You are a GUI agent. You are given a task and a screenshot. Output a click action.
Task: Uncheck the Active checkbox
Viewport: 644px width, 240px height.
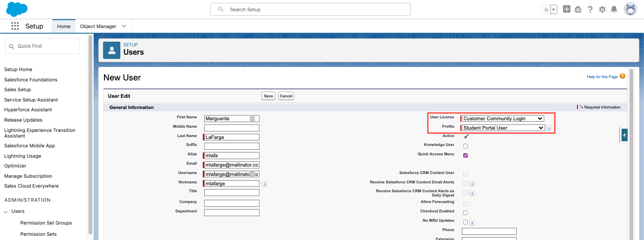click(466, 137)
